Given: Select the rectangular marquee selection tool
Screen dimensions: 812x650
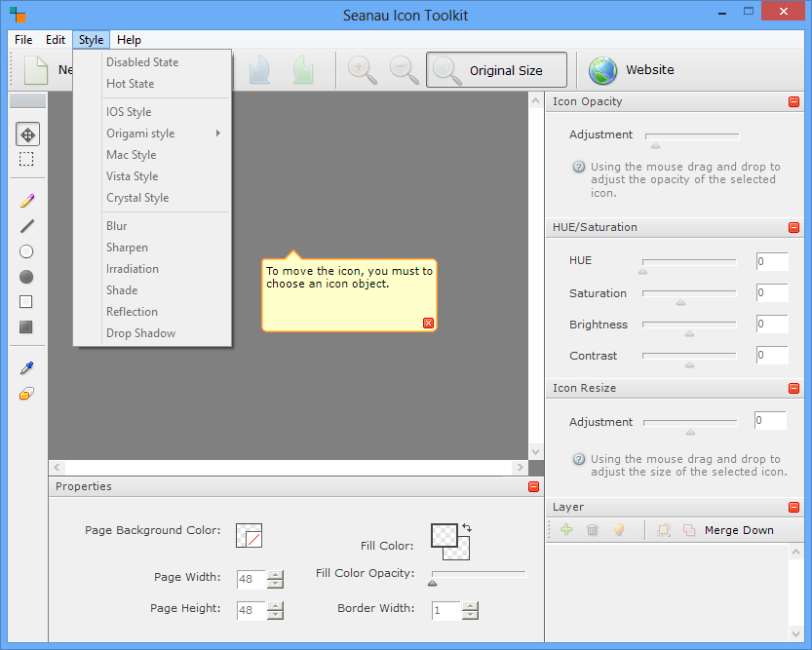Looking at the screenshot, I should (26, 159).
